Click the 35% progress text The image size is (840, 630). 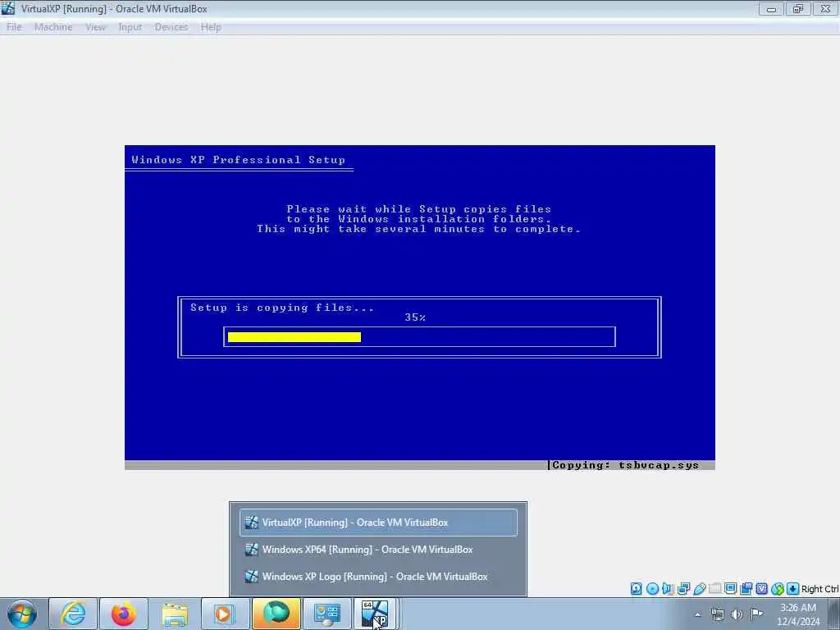pos(415,317)
